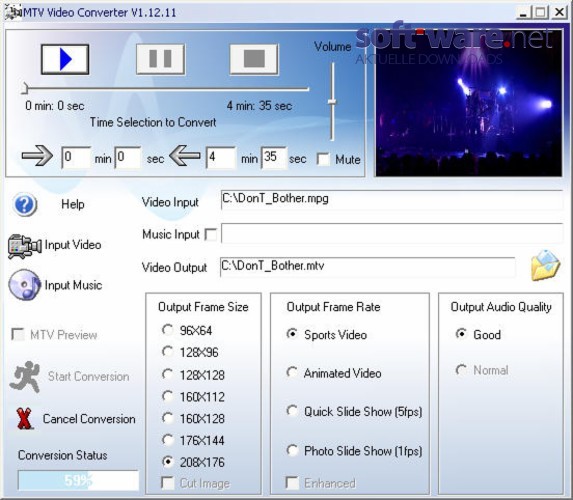Click the left arrow set-end-time icon
573x500 pixels.
pyautogui.click(x=185, y=155)
